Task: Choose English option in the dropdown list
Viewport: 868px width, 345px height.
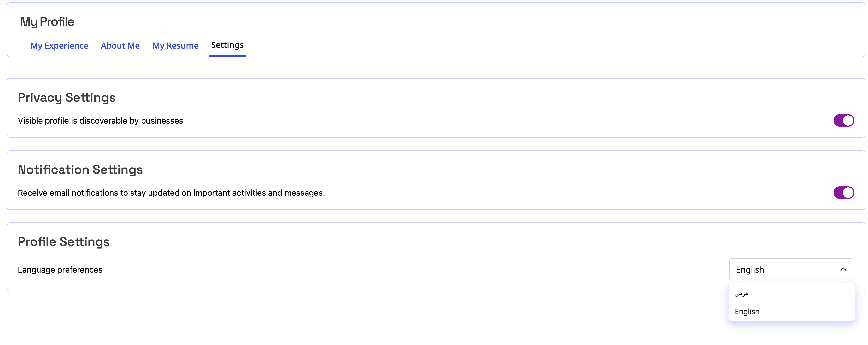Action: pos(747,312)
